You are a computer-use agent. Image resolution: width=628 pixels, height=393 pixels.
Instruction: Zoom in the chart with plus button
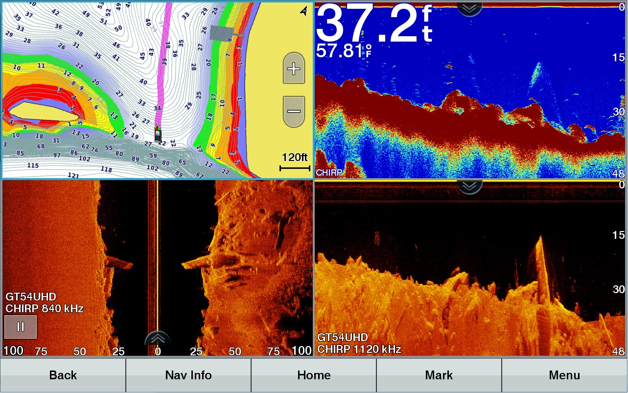(x=294, y=68)
